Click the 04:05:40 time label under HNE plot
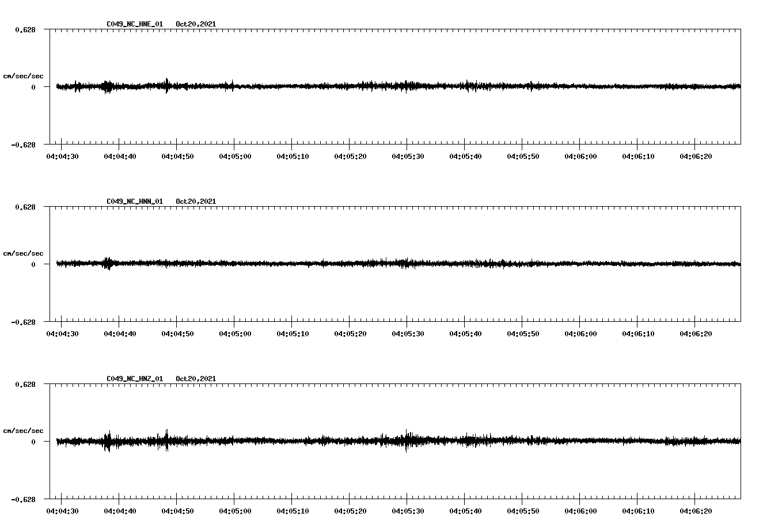 pyautogui.click(x=465, y=157)
